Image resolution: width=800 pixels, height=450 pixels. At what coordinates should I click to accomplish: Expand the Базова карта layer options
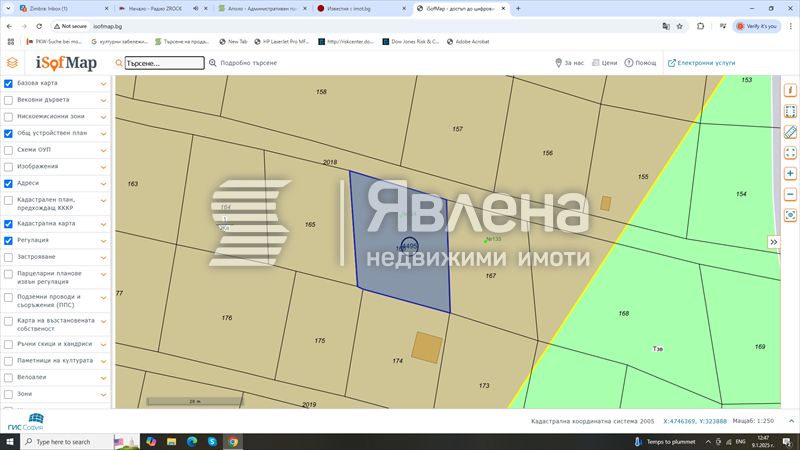(104, 84)
